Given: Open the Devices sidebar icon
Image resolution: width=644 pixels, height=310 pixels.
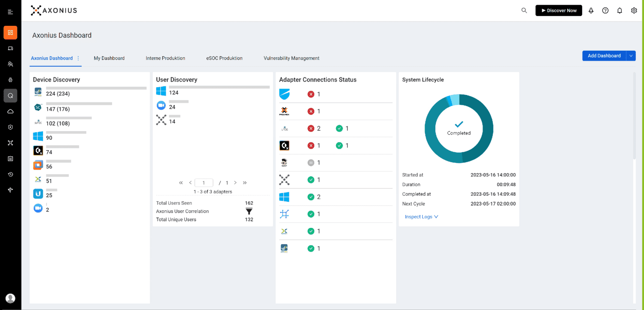Looking at the screenshot, I should pyautogui.click(x=10, y=48).
